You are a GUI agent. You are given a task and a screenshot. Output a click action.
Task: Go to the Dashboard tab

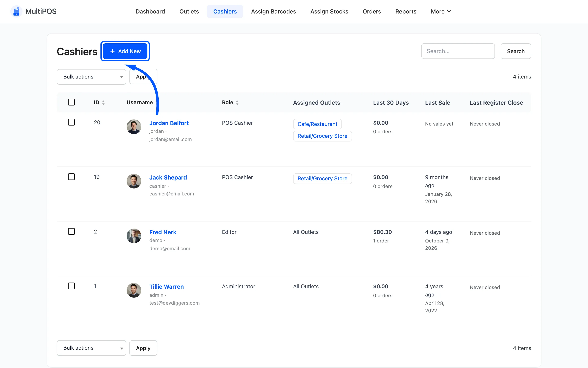coord(150,11)
